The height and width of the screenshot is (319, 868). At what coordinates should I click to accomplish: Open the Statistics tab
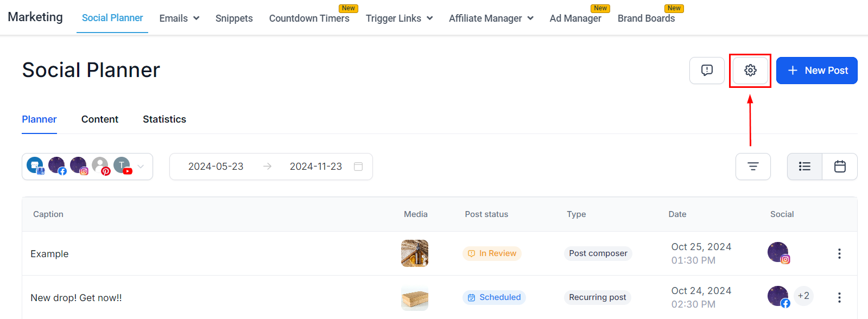(x=164, y=119)
